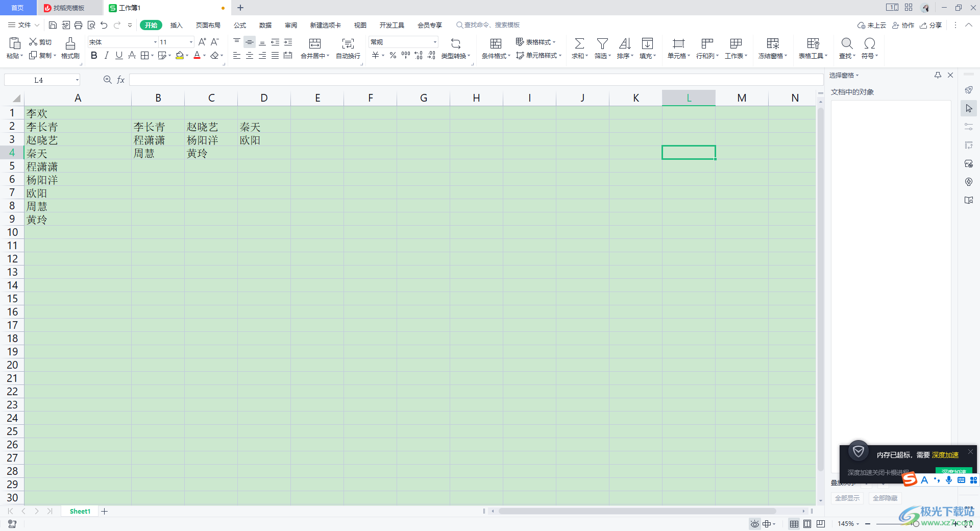980x531 pixels.
Task: Open the font name dropdown (宋体)
Action: [x=155, y=42]
